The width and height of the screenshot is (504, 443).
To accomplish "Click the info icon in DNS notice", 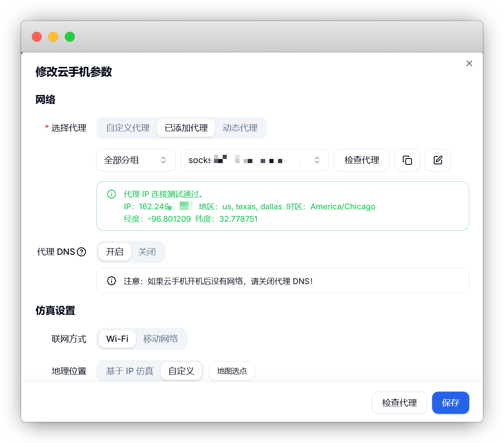I will 112,281.
